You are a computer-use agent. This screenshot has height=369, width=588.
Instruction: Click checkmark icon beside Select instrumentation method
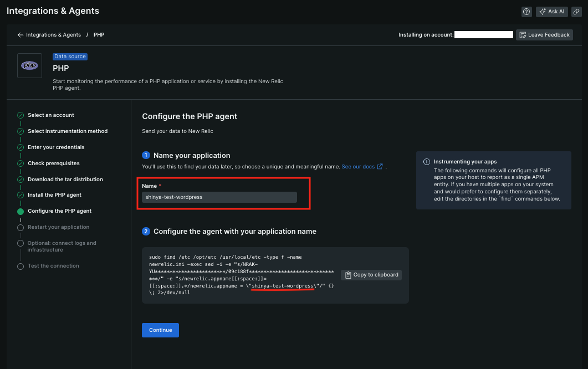(21, 131)
